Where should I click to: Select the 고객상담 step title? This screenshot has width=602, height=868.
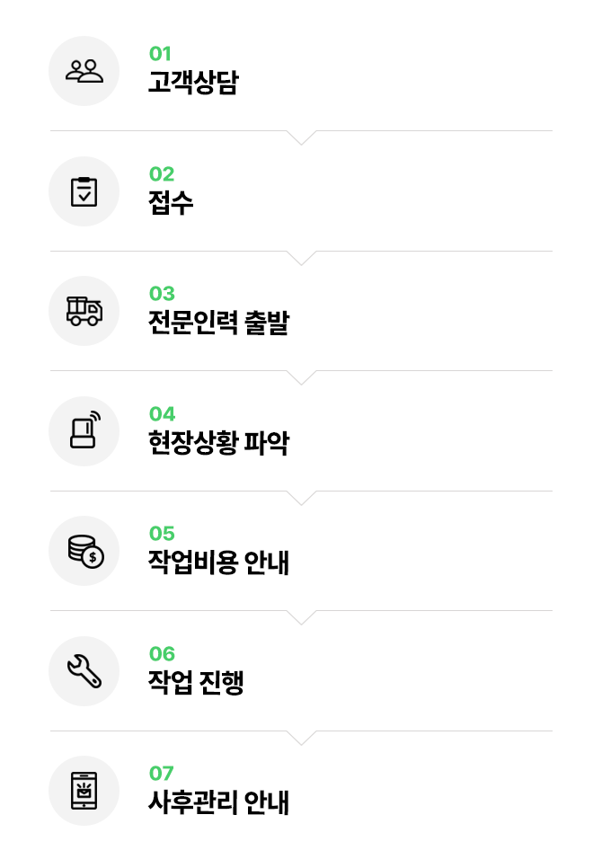(193, 82)
